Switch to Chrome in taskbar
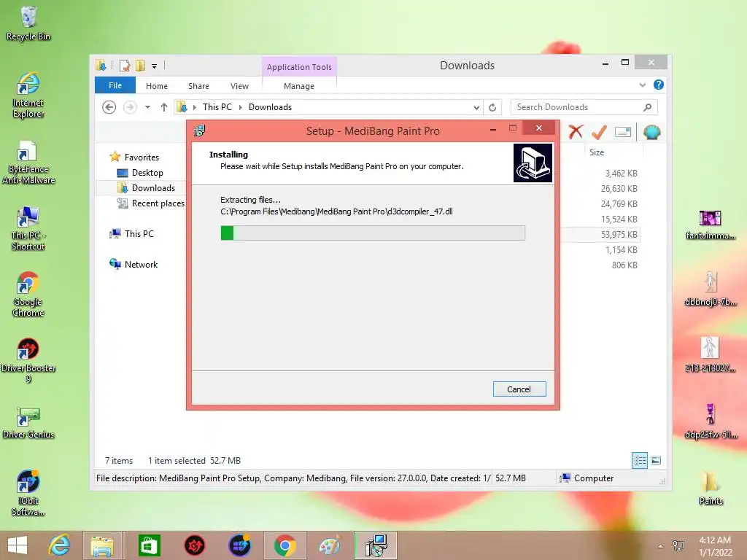 285,545
